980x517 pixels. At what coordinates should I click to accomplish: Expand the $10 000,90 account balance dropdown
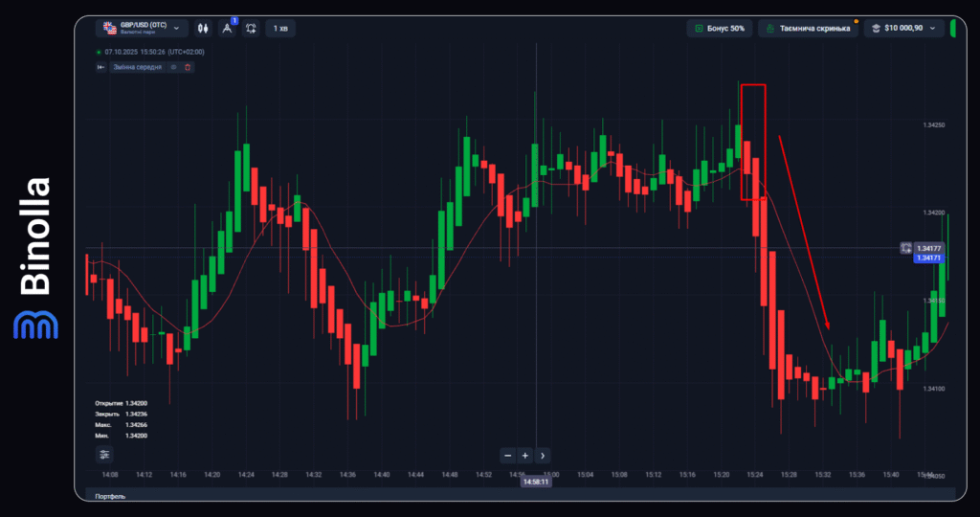click(903, 29)
